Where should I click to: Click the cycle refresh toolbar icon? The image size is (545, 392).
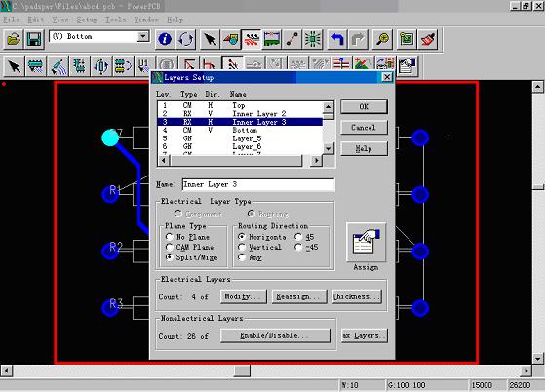point(185,39)
